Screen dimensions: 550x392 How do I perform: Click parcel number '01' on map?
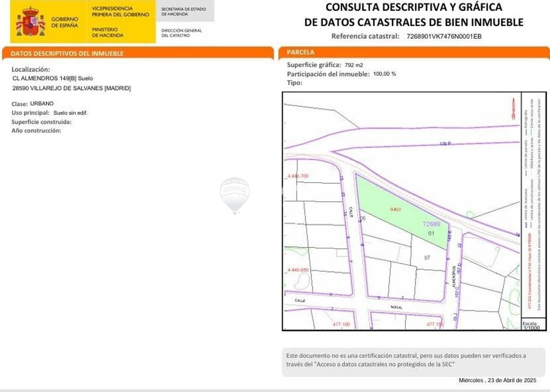coord(431,233)
